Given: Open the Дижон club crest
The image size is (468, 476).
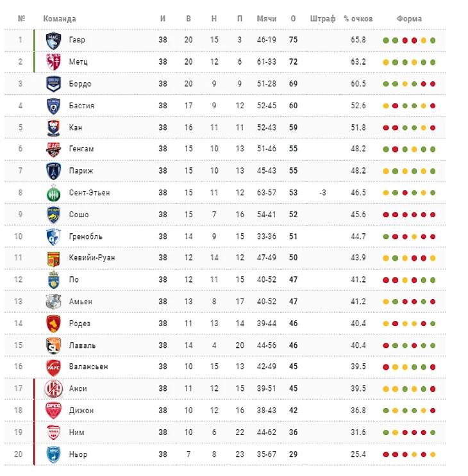Looking at the screenshot, I should 53,411.
